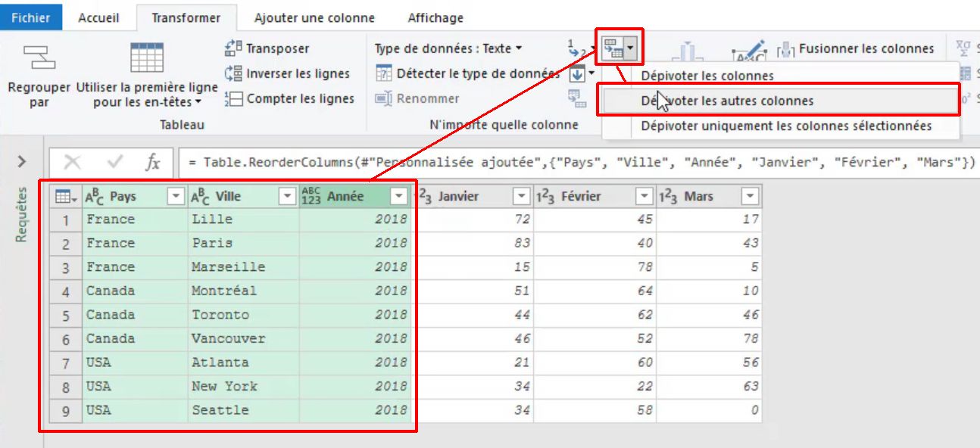Select row number 9 in the grid
The height and width of the screenshot is (448, 980).
(x=66, y=410)
